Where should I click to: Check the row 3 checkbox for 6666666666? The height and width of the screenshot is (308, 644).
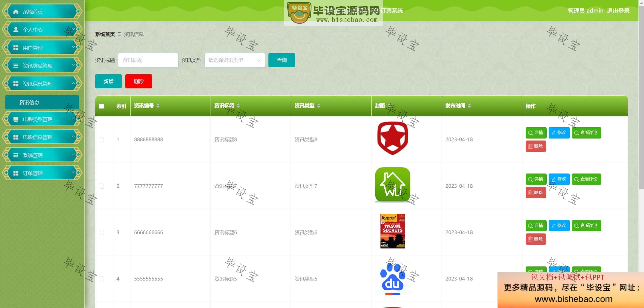pyautogui.click(x=101, y=232)
